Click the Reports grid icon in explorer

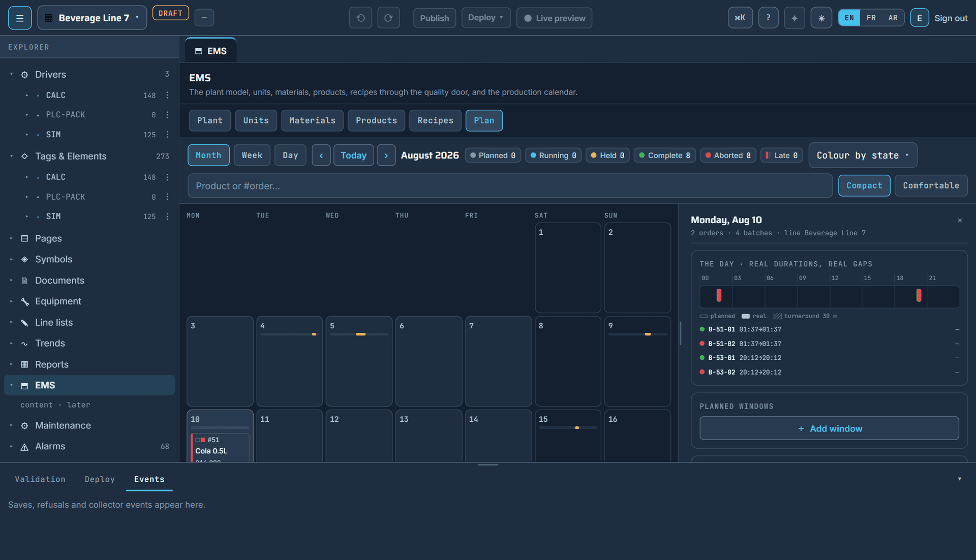tap(24, 364)
